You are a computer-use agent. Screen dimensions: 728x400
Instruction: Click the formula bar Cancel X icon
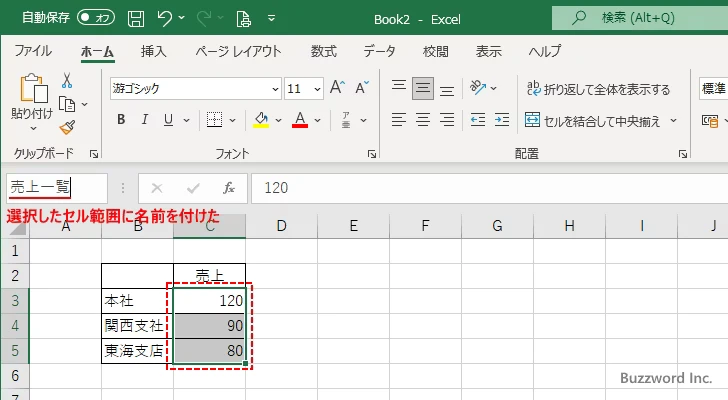click(157, 188)
